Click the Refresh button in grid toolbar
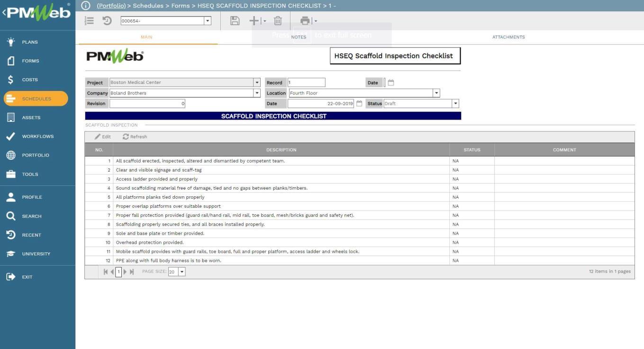Viewport: 644px width, 349px height. pyautogui.click(x=135, y=137)
